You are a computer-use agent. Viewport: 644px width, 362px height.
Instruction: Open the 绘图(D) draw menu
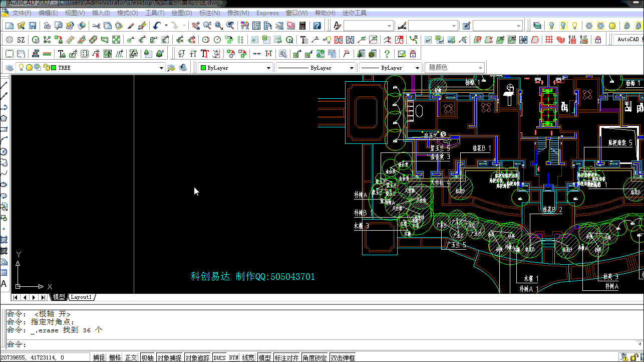click(181, 13)
